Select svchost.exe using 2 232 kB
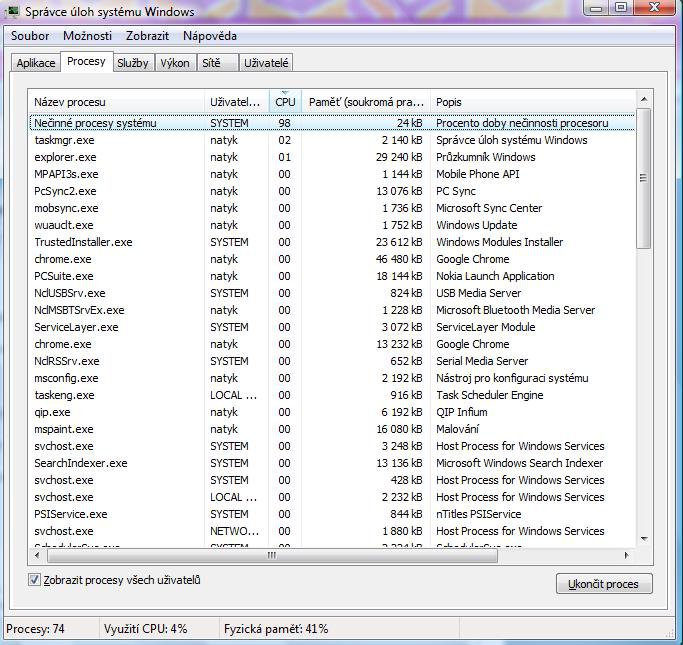Viewport: 683px width, 645px height. click(332, 496)
